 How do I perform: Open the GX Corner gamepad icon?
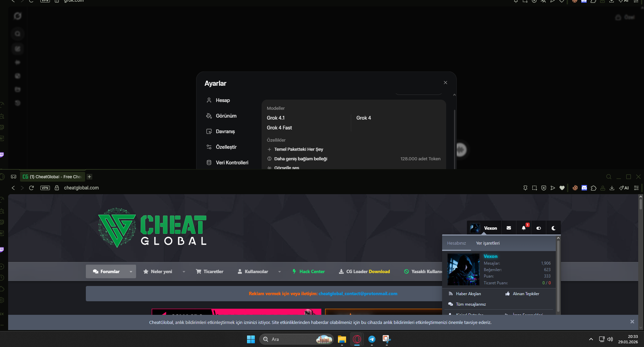tap(14, 177)
